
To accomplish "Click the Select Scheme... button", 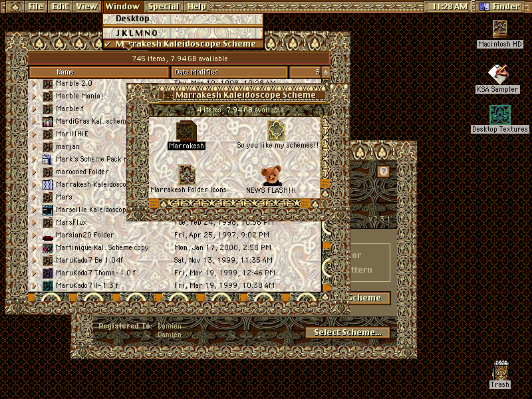I will [x=348, y=332].
